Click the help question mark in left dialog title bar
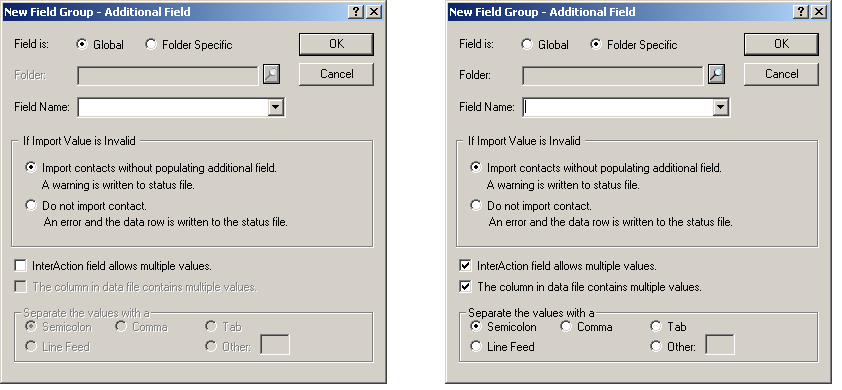The width and height of the screenshot is (842, 390). [x=356, y=12]
